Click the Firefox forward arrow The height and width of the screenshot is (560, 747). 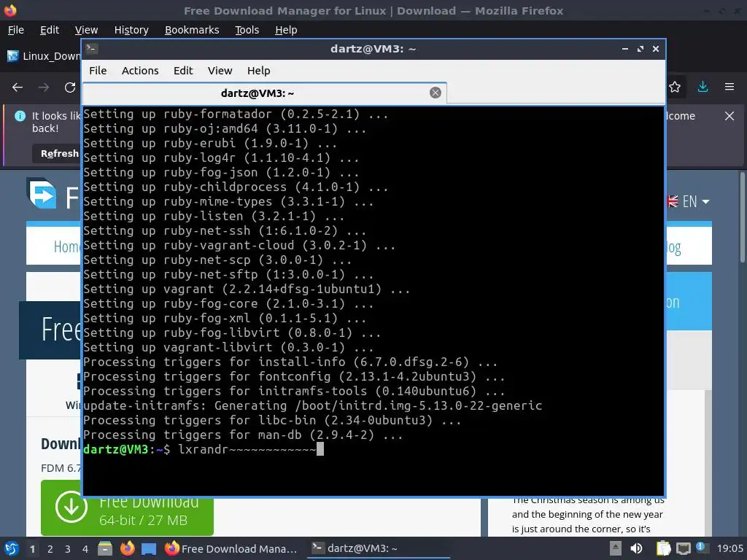pos(44,87)
